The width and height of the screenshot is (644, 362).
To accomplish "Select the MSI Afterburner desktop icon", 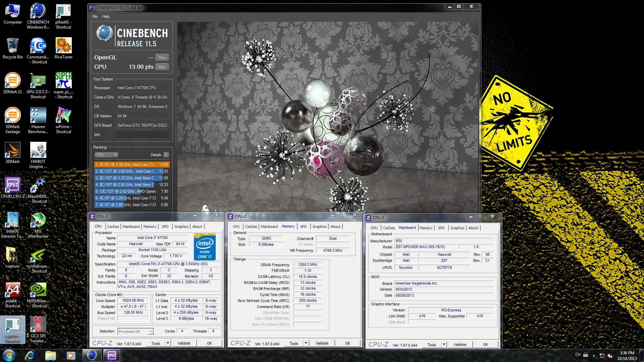I will pyautogui.click(x=38, y=225).
